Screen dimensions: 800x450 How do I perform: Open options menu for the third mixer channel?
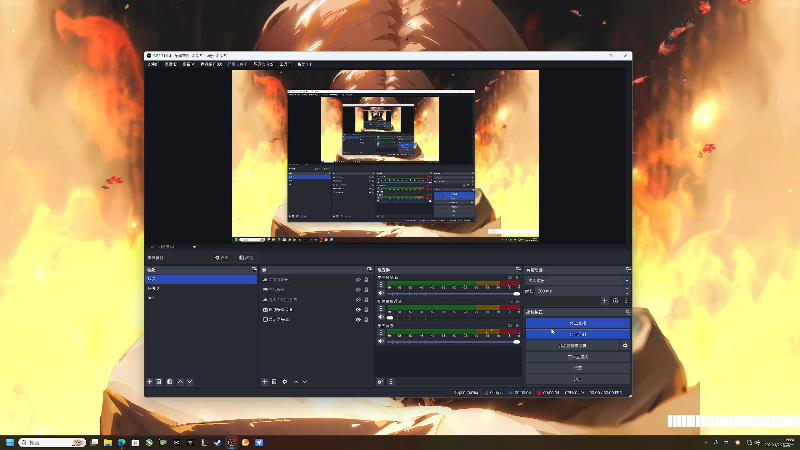381,333
